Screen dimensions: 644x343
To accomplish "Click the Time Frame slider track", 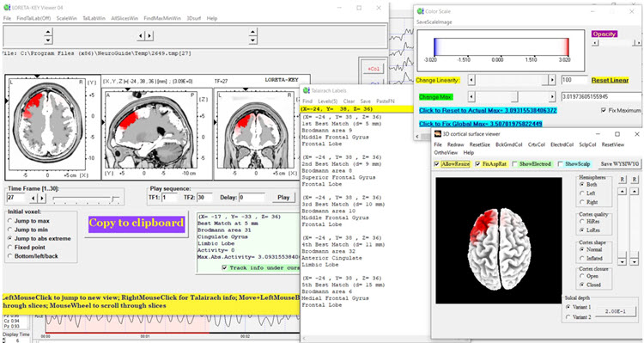I will pos(85,199).
